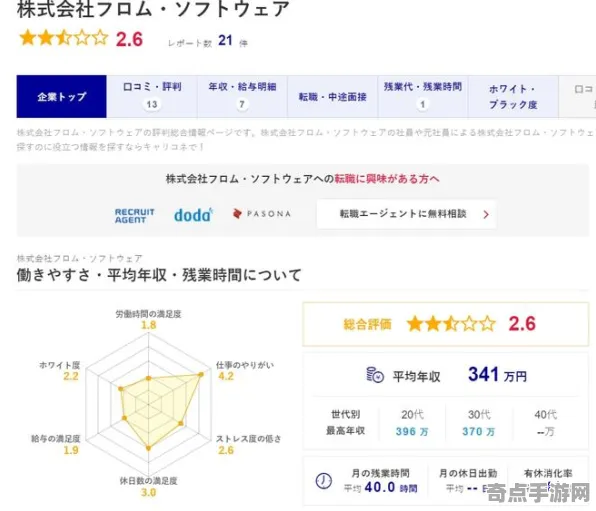The height and width of the screenshot is (511, 596).
Task: Click the 月の休日出勤 label
Action: (x=468, y=473)
